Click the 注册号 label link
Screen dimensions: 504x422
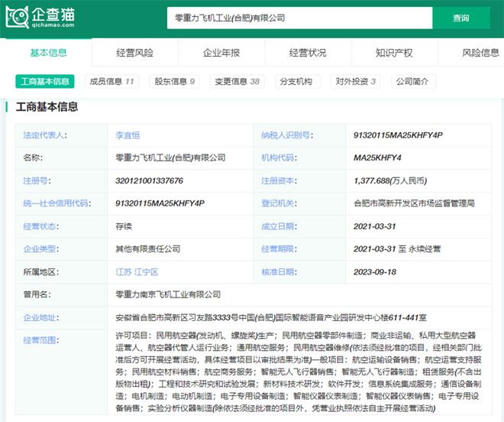point(37,180)
